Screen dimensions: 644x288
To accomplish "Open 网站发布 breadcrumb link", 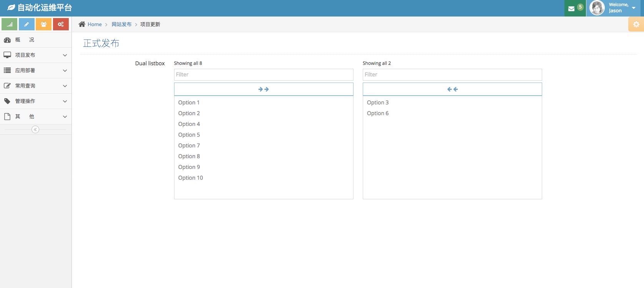I will 121,24.
